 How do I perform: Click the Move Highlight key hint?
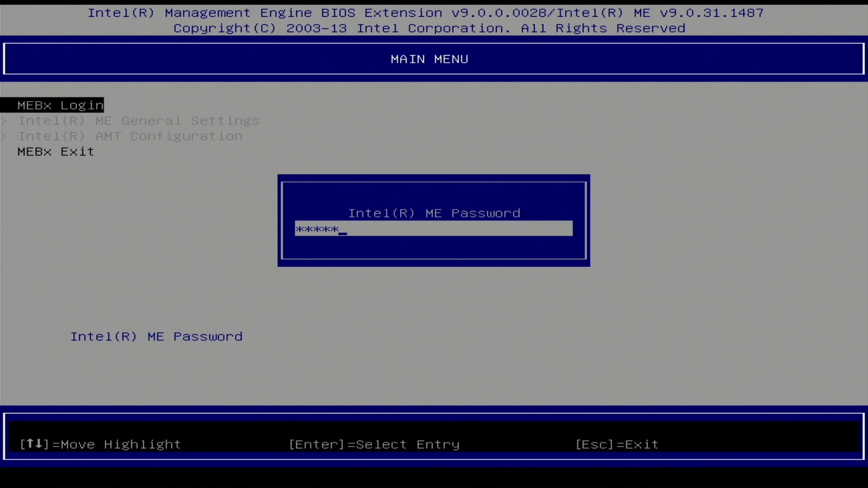click(100, 444)
